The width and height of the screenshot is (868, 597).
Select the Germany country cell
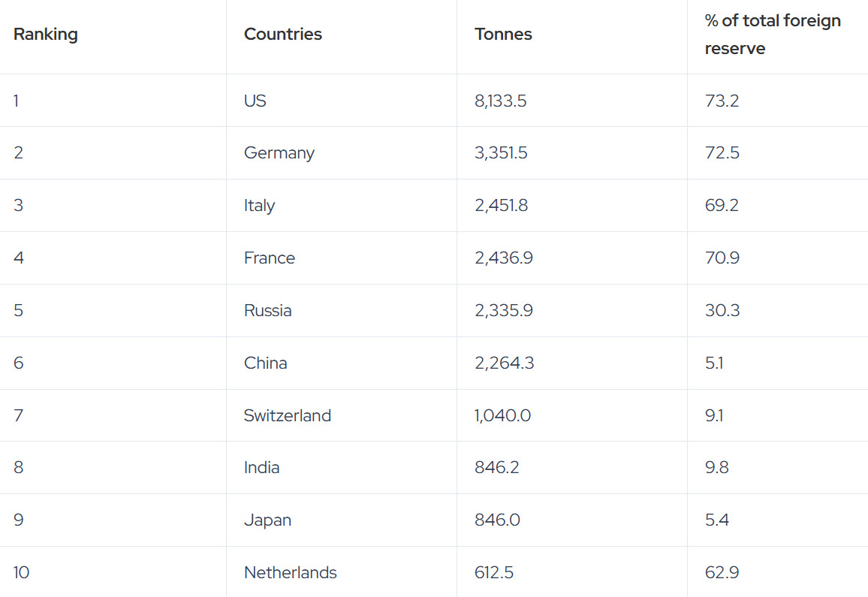(279, 153)
